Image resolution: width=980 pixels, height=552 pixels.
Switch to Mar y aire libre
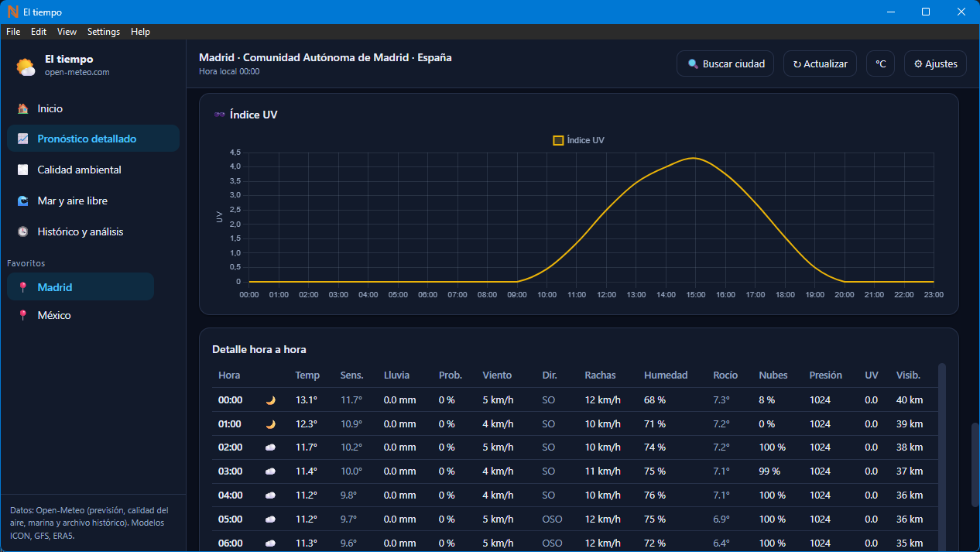pyautogui.click(x=93, y=201)
